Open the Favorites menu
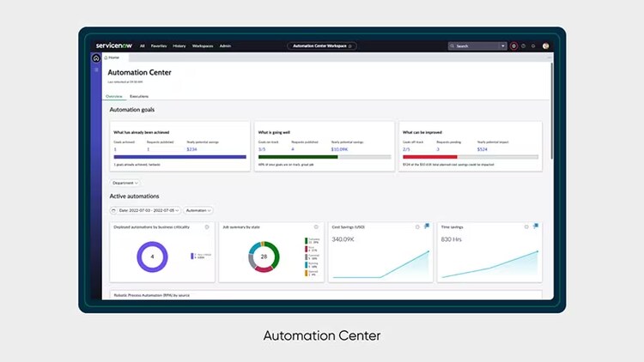This screenshot has height=362, width=644. point(159,46)
